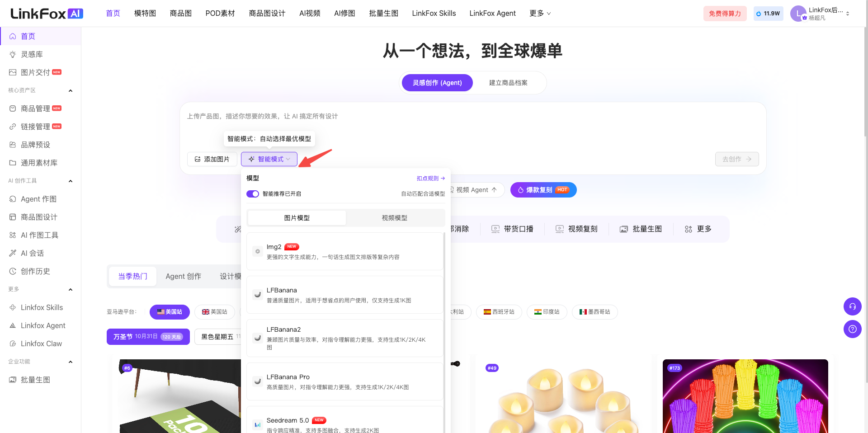Open Linkfox Agent in the sidebar
Viewport: 868px width, 433px height.
click(41, 325)
